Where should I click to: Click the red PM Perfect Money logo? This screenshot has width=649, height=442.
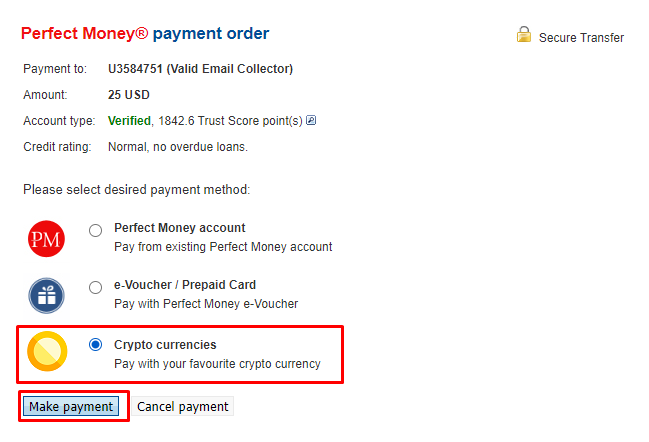[x=46, y=239]
